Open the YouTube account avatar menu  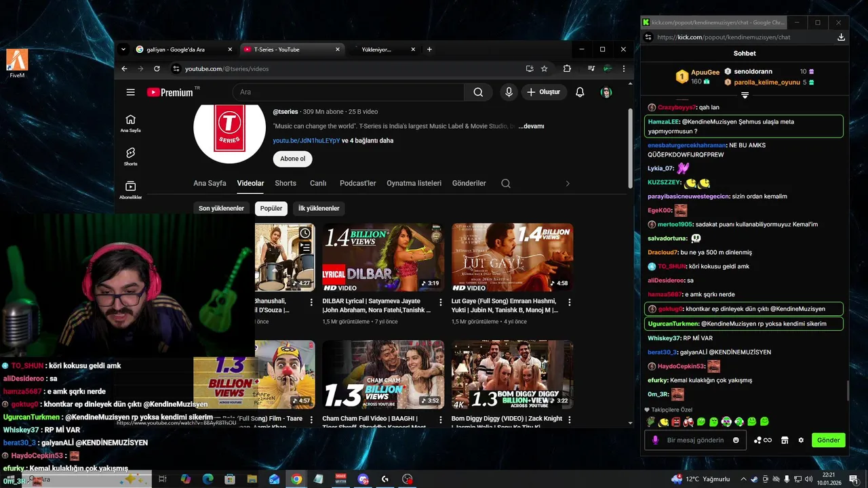[x=606, y=92]
